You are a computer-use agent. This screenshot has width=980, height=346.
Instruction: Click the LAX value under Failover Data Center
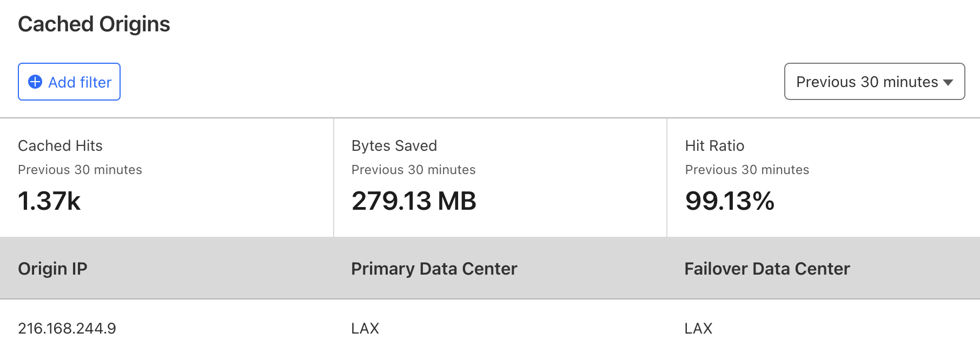(698, 328)
